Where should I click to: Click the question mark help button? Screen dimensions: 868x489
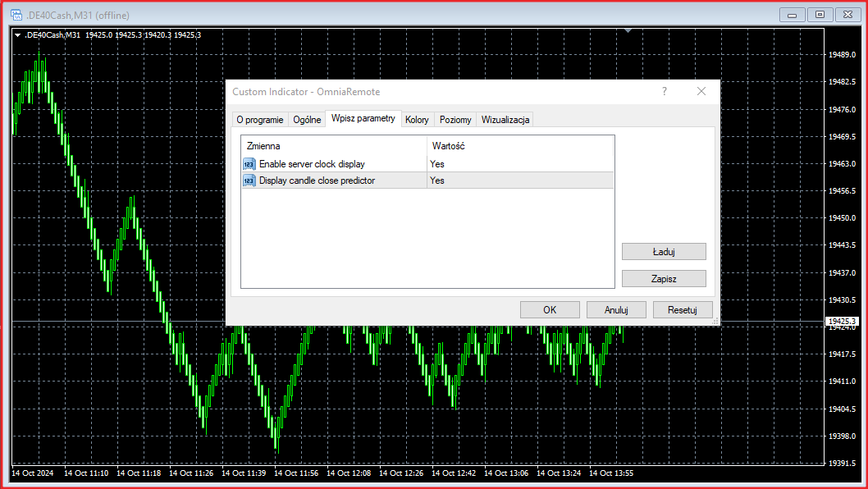click(x=665, y=91)
